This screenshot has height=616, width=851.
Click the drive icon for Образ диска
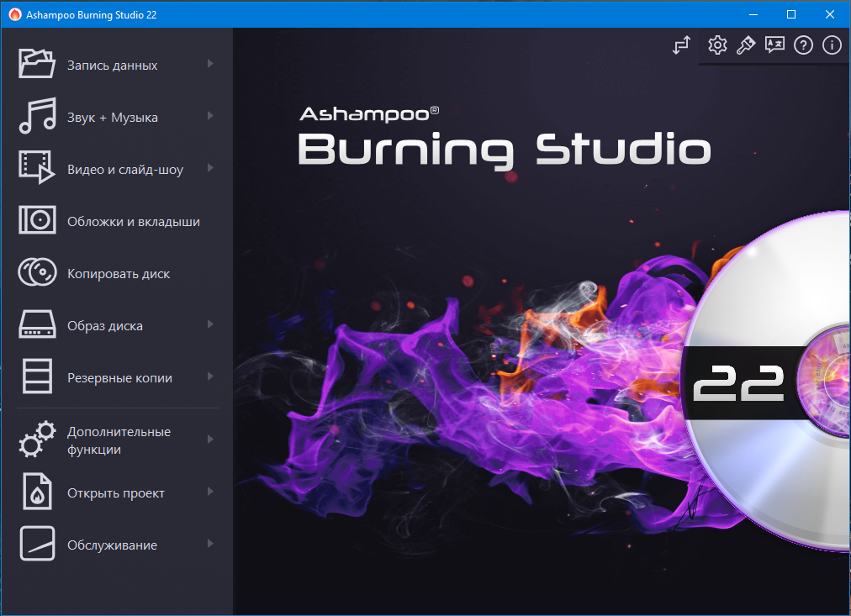click(x=37, y=324)
